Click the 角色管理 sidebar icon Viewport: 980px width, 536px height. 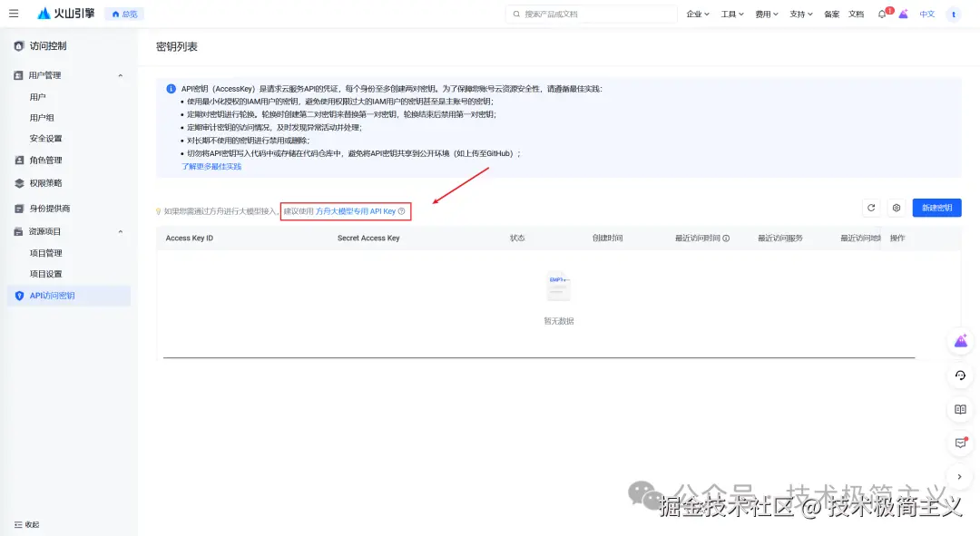point(19,160)
